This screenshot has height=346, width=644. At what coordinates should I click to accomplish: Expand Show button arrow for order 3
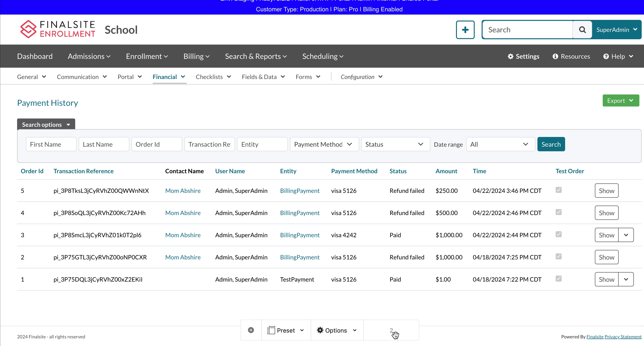(x=626, y=235)
